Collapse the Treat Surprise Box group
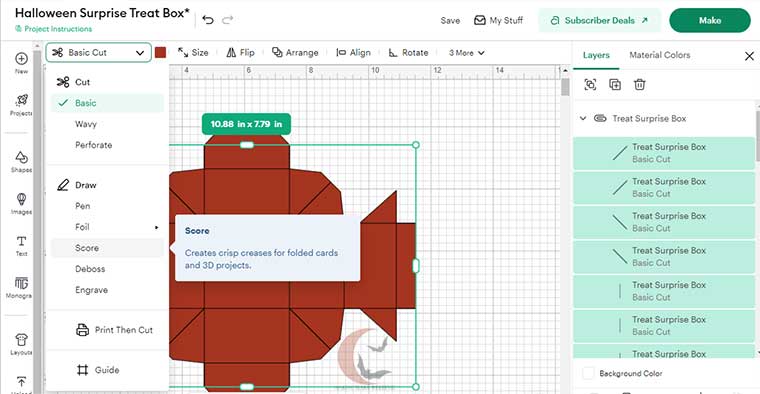This screenshot has height=394, width=760. click(x=583, y=118)
